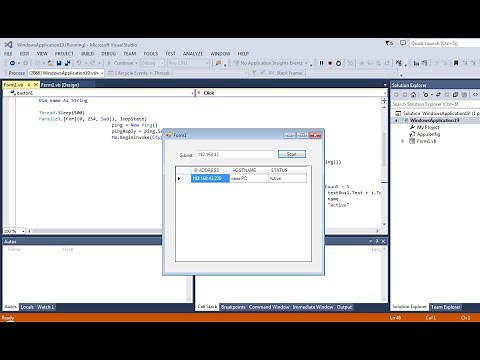Click the Quick Launch search box
Viewport: 480px width, 360px height.
coord(445,43)
